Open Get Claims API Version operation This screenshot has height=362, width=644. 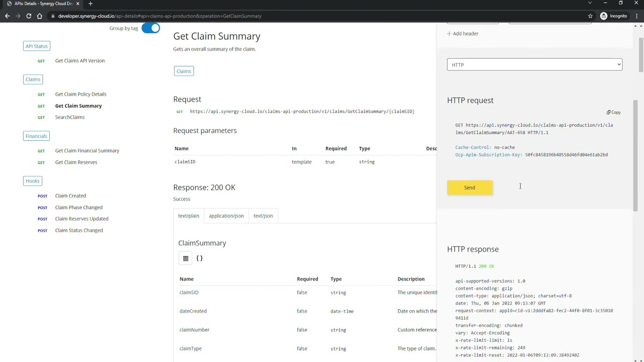coord(80,61)
